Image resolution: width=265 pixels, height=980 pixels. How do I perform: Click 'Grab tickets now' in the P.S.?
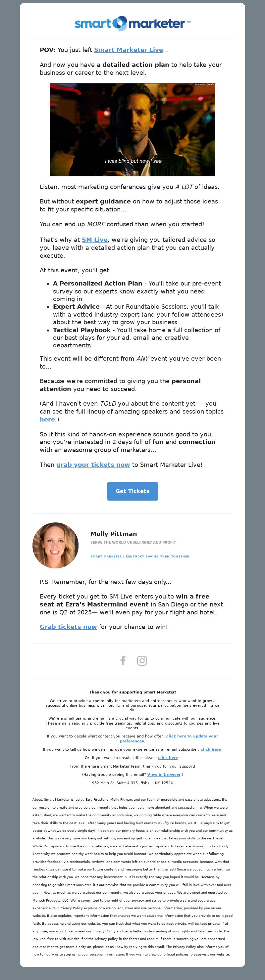click(x=68, y=627)
